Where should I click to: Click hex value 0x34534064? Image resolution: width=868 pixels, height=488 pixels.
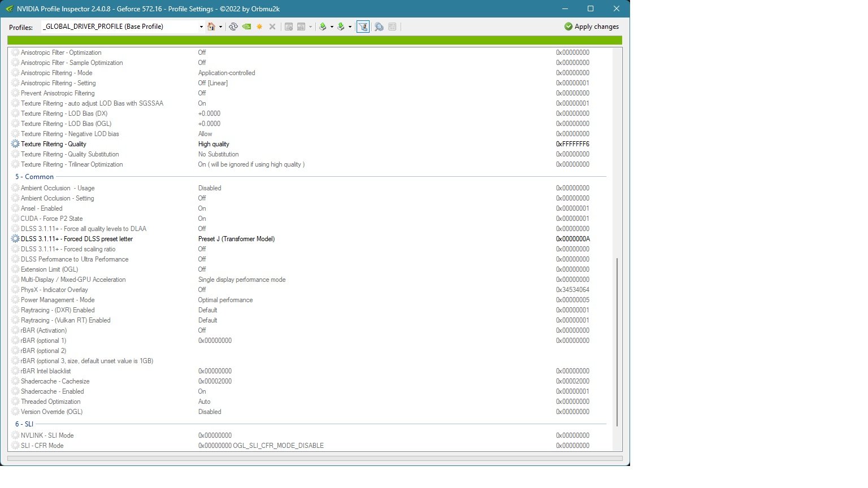[572, 290]
